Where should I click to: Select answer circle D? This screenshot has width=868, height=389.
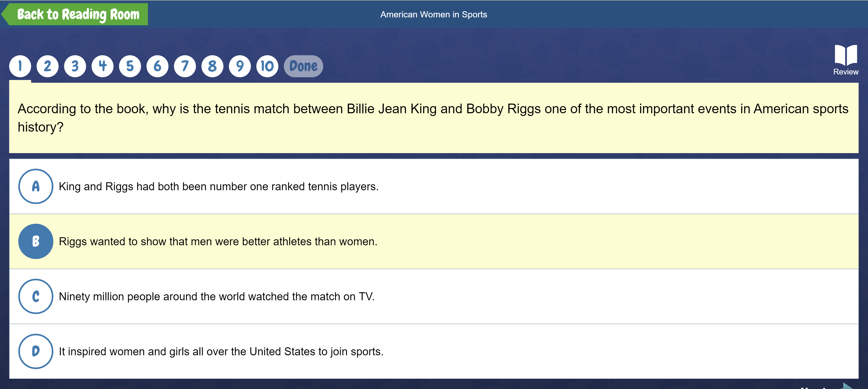(36, 351)
